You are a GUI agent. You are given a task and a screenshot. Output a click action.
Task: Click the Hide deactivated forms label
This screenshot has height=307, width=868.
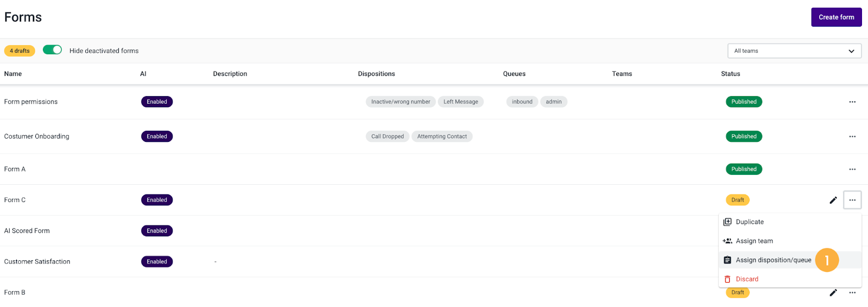pos(104,51)
